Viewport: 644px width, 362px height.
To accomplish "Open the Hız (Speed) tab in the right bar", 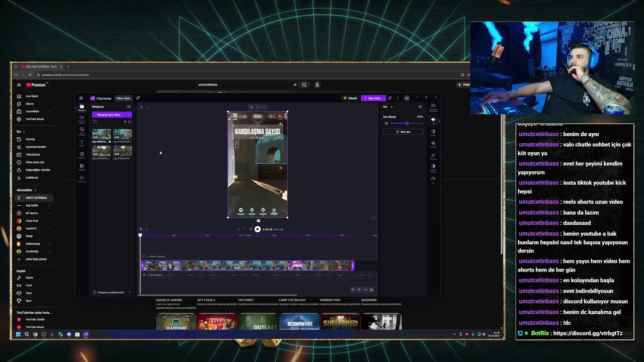I will pyautogui.click(x=433, y=179).
